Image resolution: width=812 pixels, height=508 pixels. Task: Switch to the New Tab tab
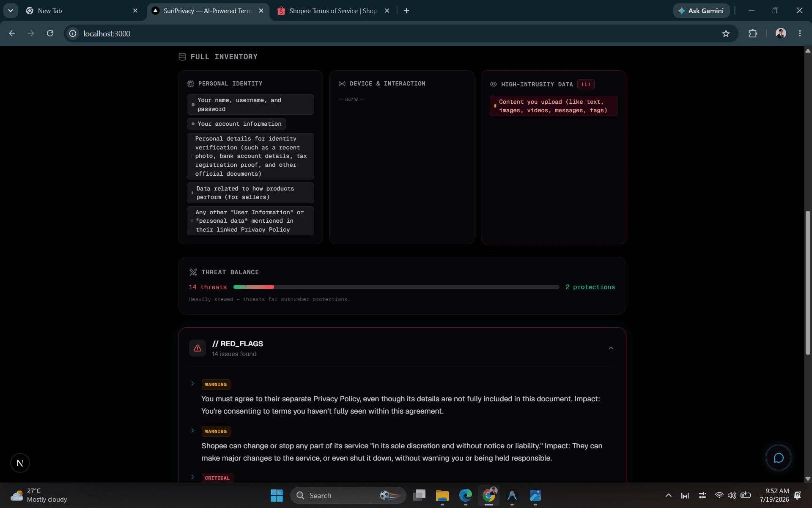click(x=80, y=11)
